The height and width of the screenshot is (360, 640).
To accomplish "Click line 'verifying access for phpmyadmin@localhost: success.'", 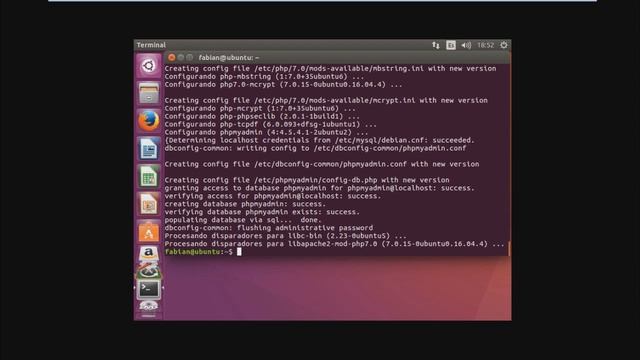I will coord(273,196).
